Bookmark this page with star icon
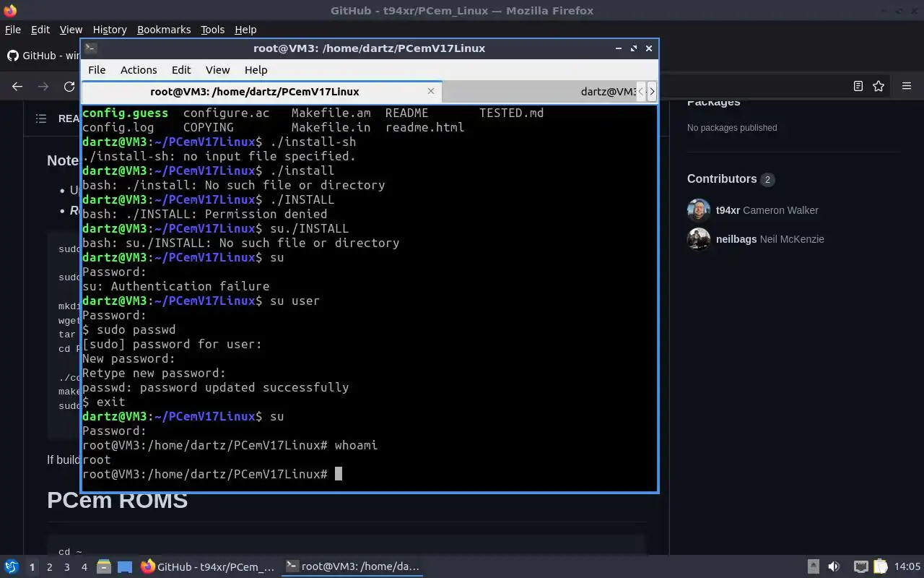This screenshot has height=578, width=924. [x=879, y=86]
